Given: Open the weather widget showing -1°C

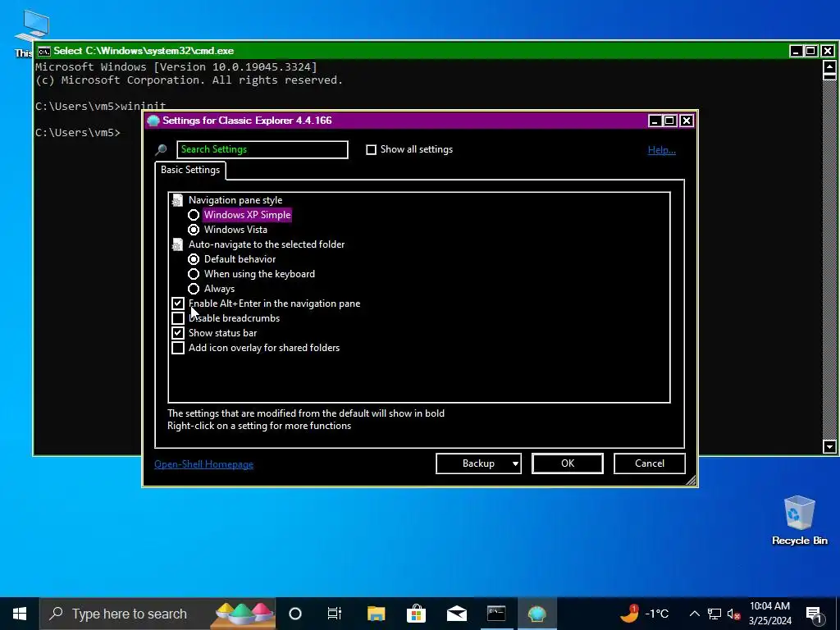Looking at the screenshot, I should 645,614.
